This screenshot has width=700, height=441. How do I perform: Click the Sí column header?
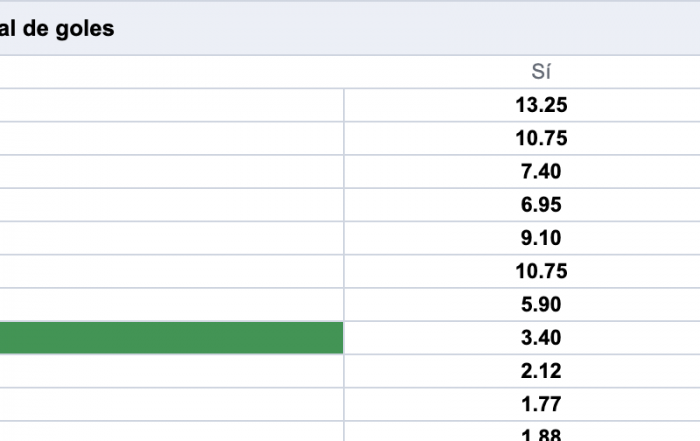(541, 72)
